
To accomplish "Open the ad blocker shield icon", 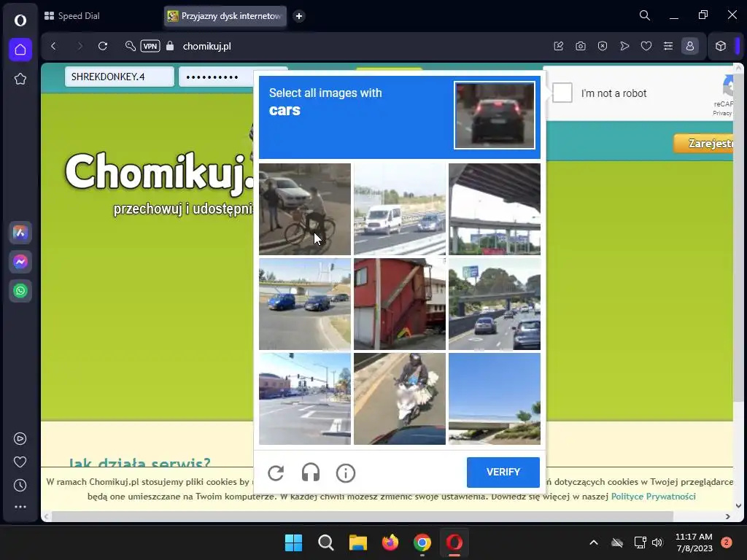I will click(x=603, y=46).
